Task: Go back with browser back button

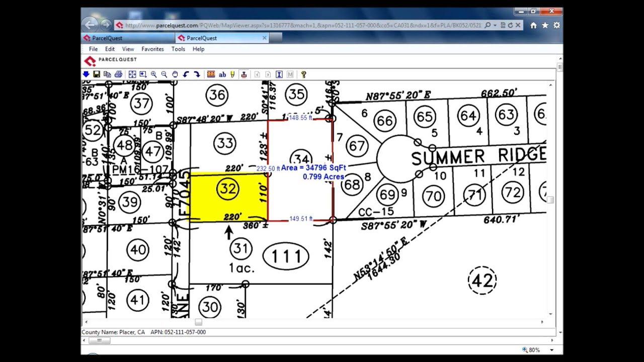Action: 90,24
